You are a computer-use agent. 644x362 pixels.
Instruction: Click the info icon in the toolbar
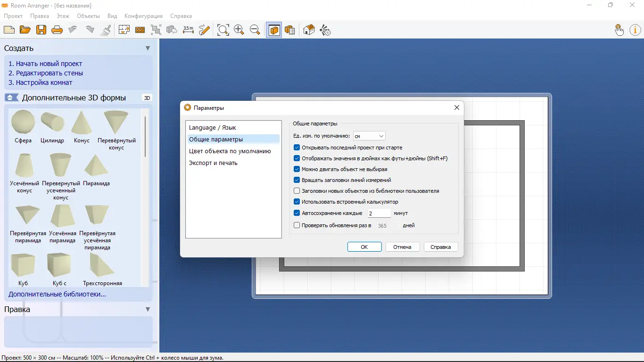(635, 30)
